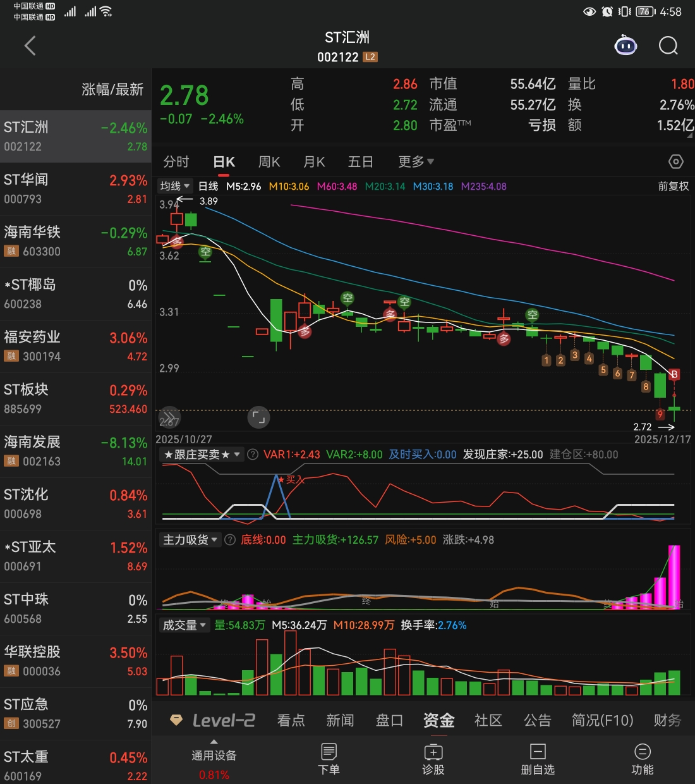695x784 pixels.
Task: Expand the 通用设备 sector panel arrow
Action: click(214, 742)
